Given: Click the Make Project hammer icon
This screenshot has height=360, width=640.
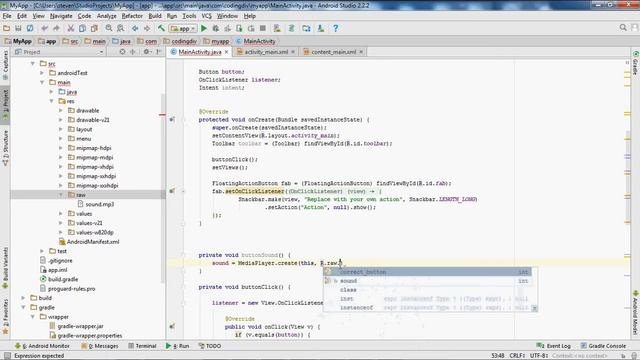Looking at the screenshot, I should click(x=161, y=28).
